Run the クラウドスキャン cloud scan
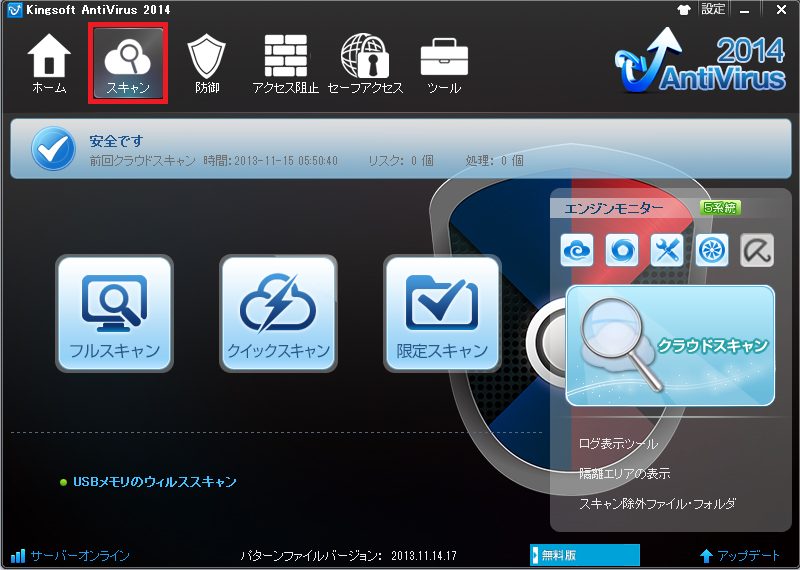 [670, 346]
